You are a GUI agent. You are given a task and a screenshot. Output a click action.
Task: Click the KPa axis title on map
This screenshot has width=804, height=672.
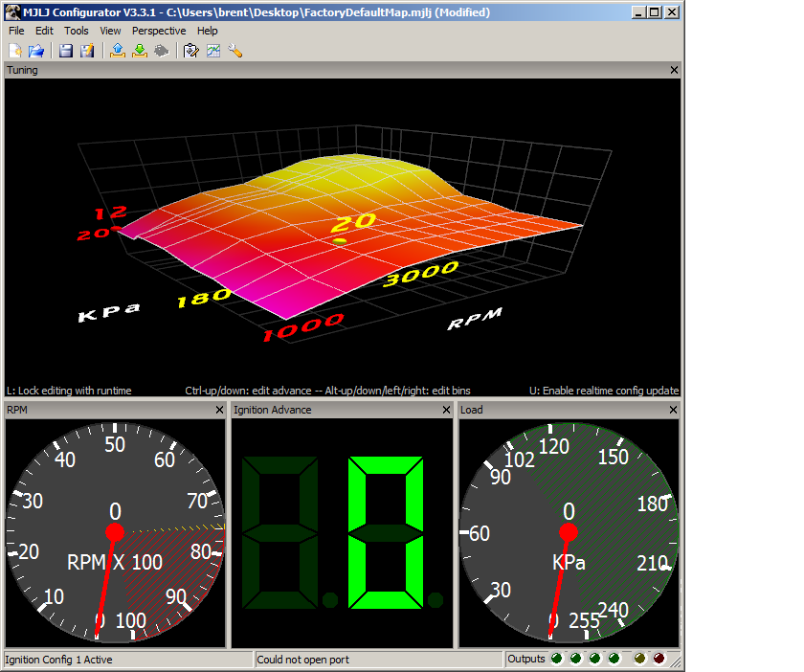pos(109,312)
